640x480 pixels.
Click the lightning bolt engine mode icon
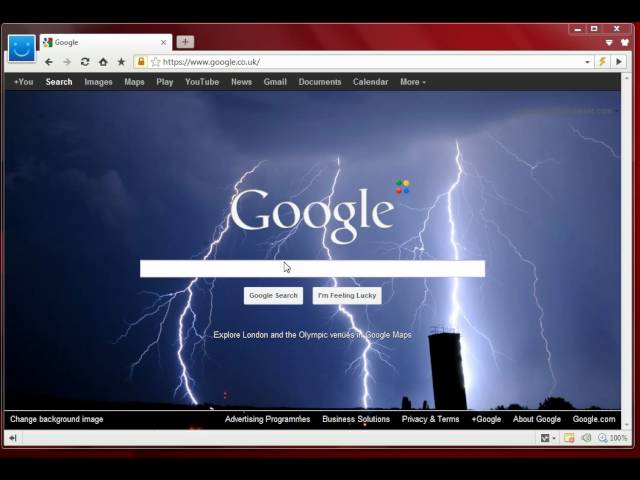point(602,62)
